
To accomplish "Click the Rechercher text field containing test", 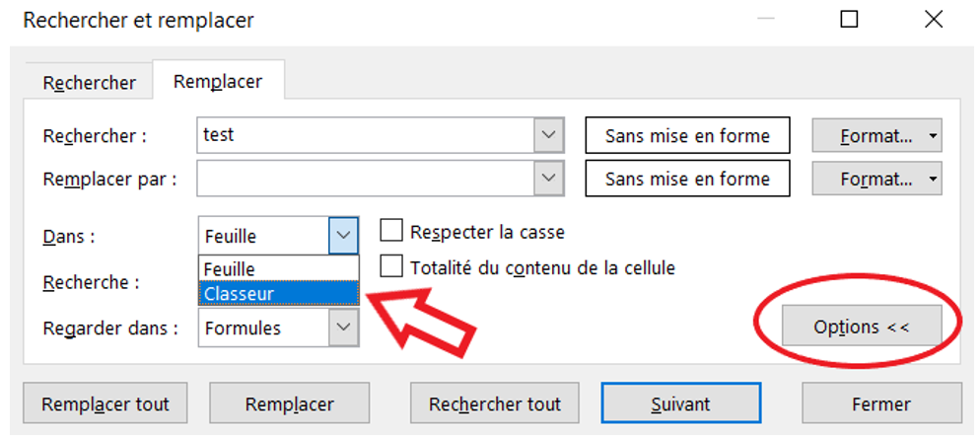I will 365,135.
